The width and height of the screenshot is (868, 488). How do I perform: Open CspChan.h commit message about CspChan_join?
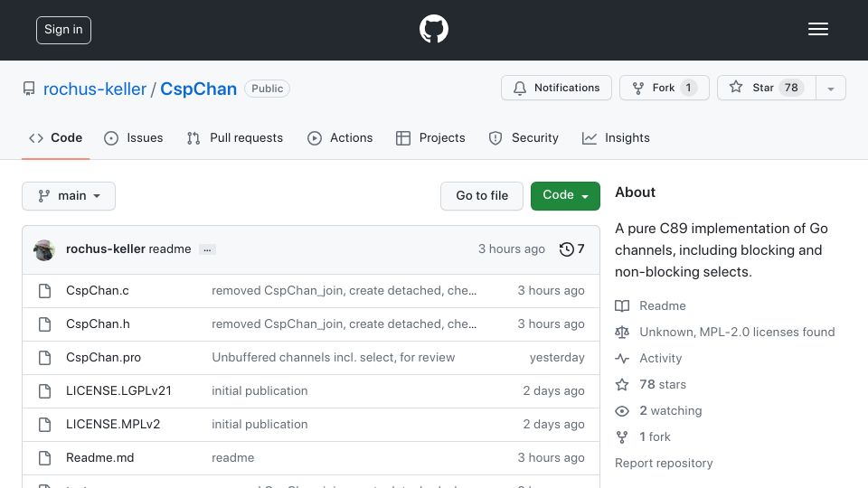(344, 324)
